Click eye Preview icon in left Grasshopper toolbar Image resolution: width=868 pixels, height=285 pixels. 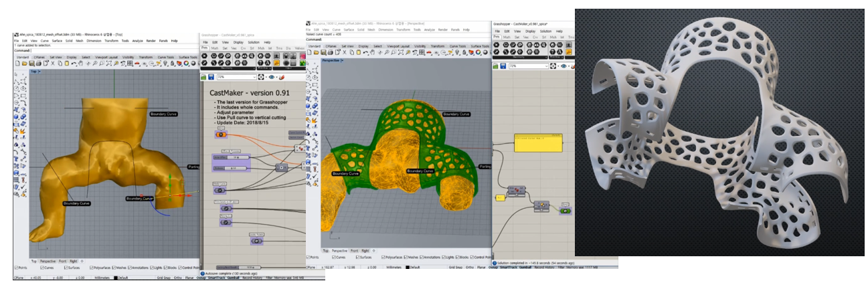[271, 77]
